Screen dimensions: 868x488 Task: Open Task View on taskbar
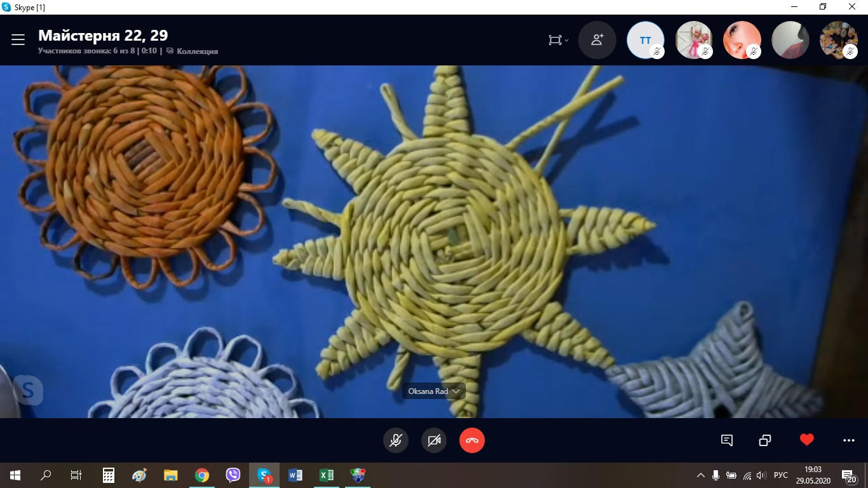(76, 475)
